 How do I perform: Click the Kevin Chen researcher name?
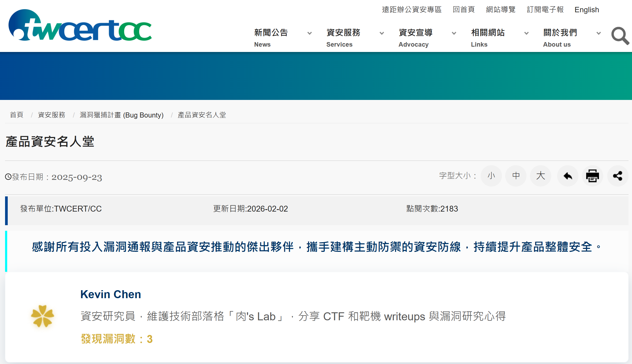111,294
